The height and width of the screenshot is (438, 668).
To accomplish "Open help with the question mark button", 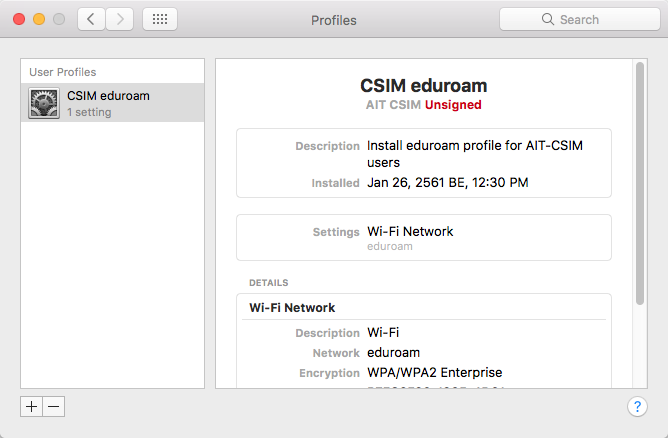I will [x=637, y=406].
